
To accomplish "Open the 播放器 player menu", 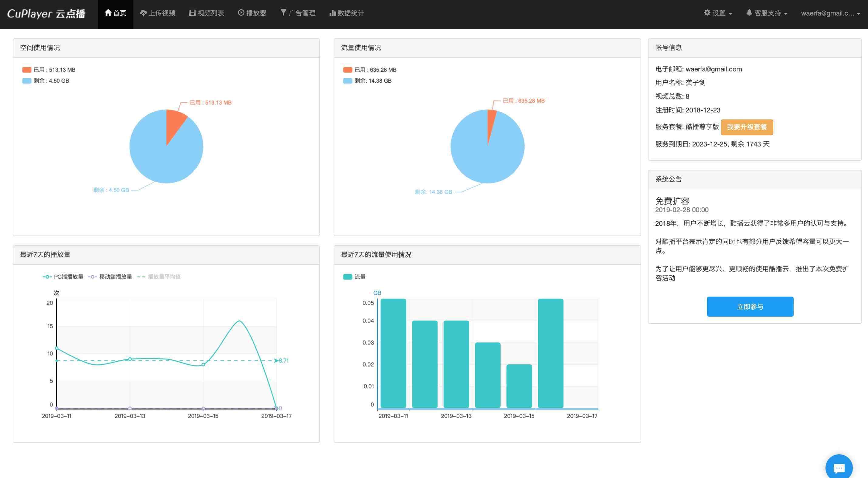I will (252, 13).
